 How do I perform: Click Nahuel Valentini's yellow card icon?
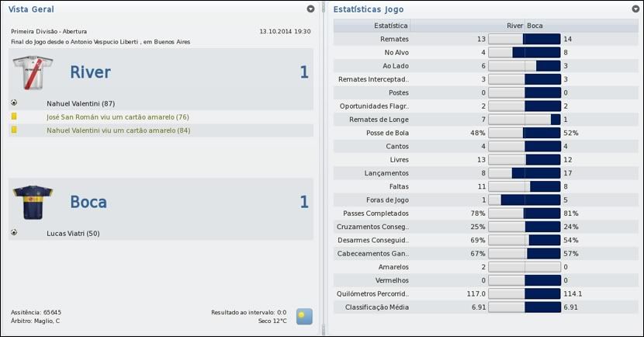tap(14, 130)
